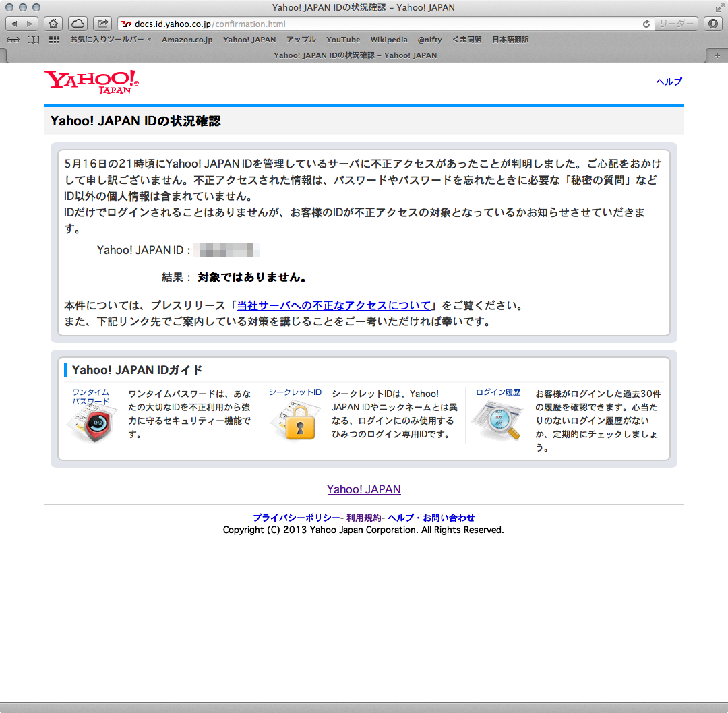This screenshot has width=728, height=713.
Task: Click the centered Yahoo! JAPAN footer link
Action: pyautogui.click(x=363, y=489)
